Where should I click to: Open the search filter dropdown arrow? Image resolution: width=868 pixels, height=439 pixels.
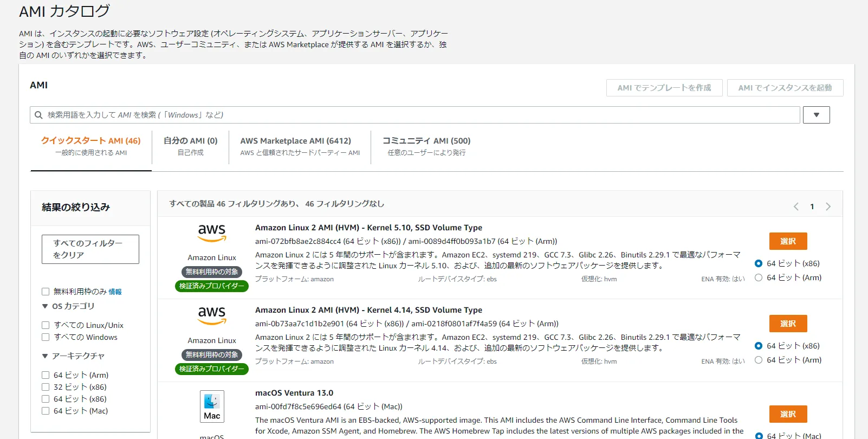(817, 115)
